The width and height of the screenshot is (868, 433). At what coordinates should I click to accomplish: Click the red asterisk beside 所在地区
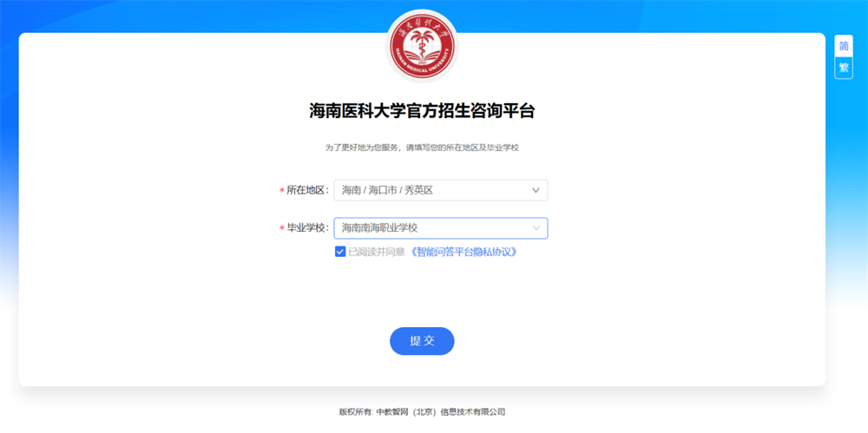(x=281, y=191)
